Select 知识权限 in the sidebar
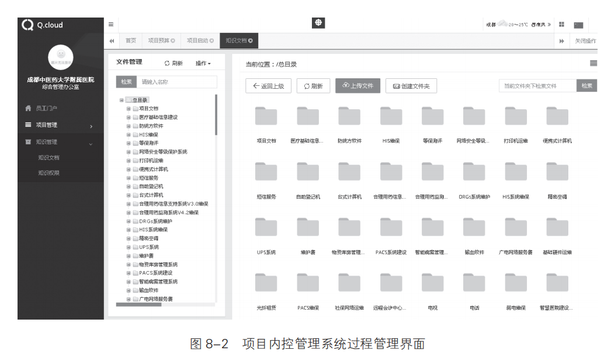The height and width of the screenshot is (364, 611). [x=48, y=173]
